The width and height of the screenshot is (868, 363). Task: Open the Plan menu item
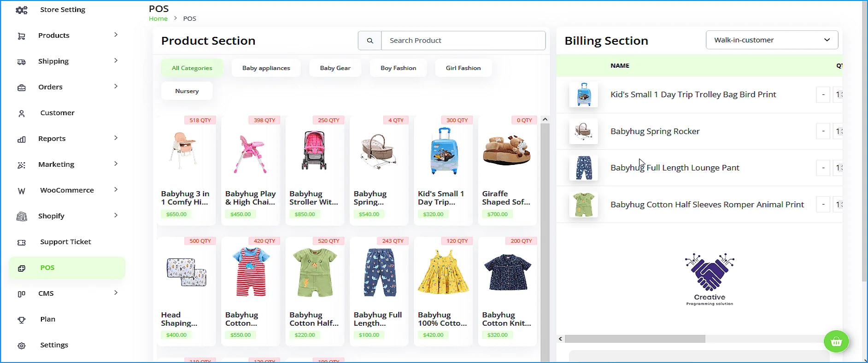[x=47, y=319]
